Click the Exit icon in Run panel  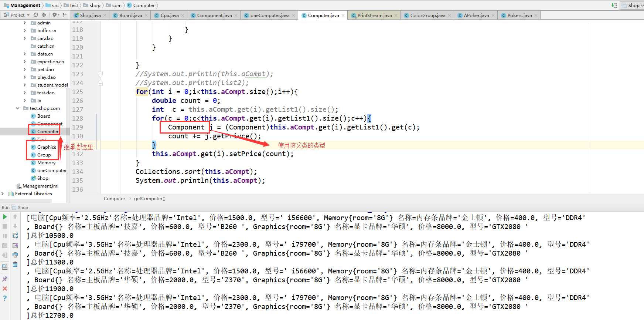click(5, 255)
